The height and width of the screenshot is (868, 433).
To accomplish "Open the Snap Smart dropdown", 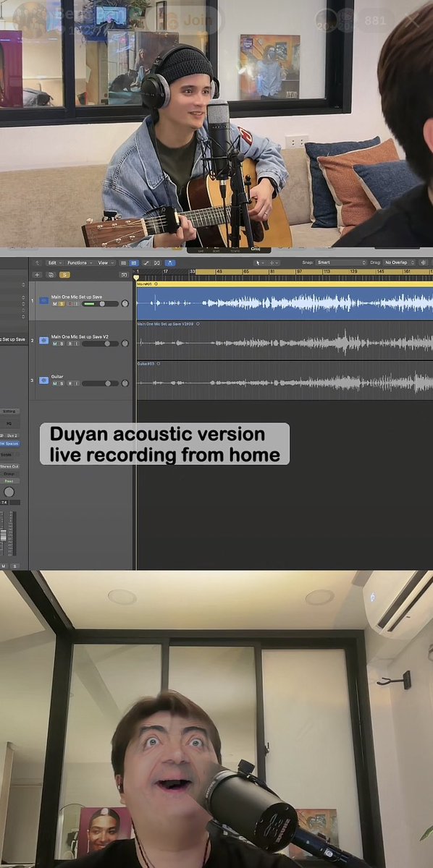I will pyautogui.click(x=341, y=262).
